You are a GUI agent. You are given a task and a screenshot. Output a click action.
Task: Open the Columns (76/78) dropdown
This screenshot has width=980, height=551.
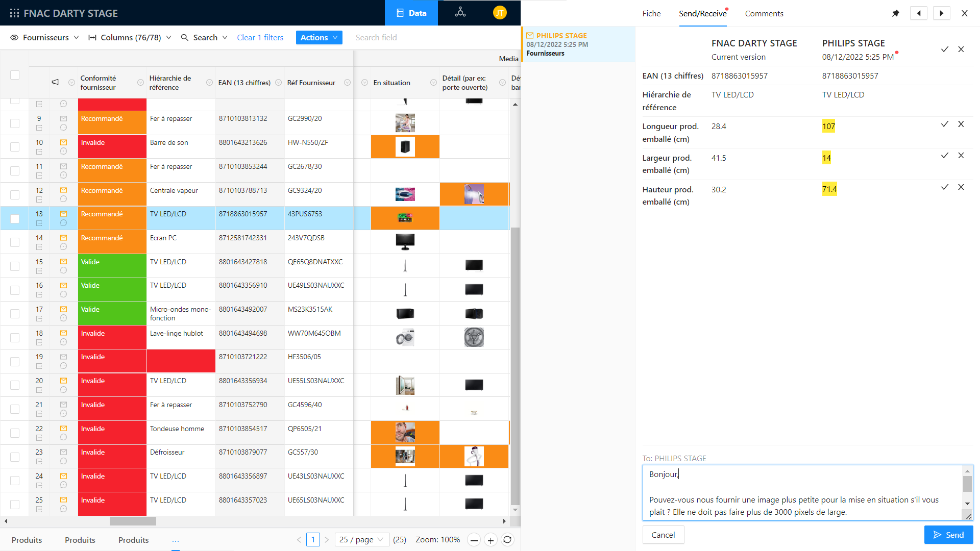(x=130, y=37)
